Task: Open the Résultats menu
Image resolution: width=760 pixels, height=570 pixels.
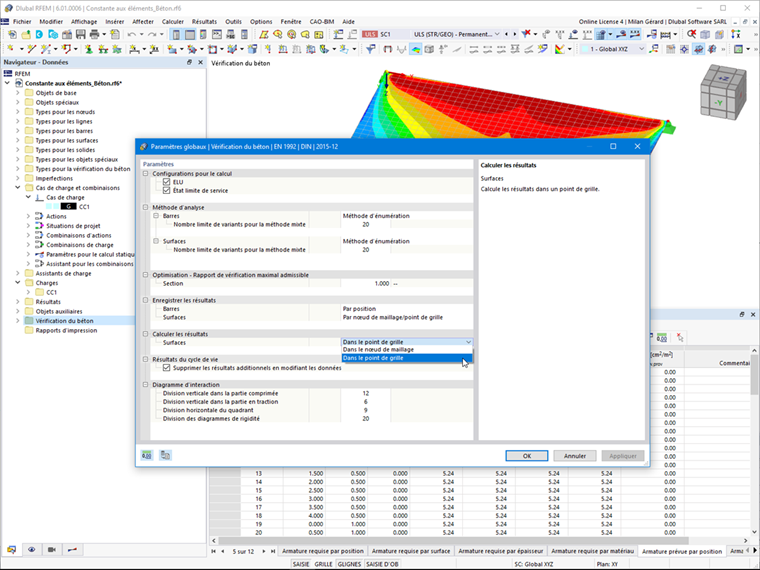Action: pyautogui.click(x=204, y=22)
